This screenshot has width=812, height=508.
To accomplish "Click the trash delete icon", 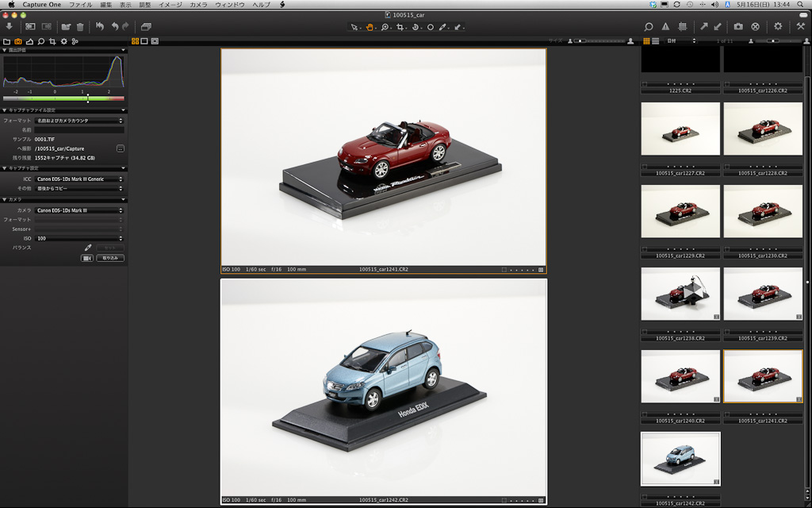I will point(80,26).
